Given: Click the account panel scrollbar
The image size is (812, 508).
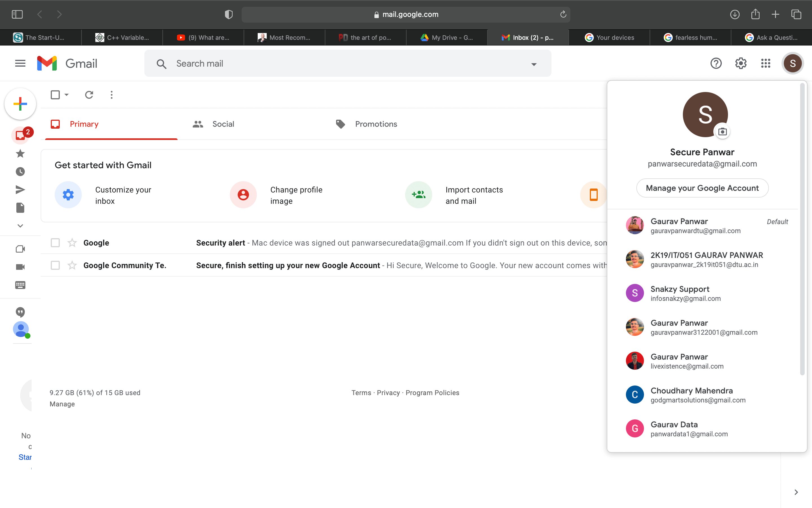Looking at the screenshot, I should [802, 229].
